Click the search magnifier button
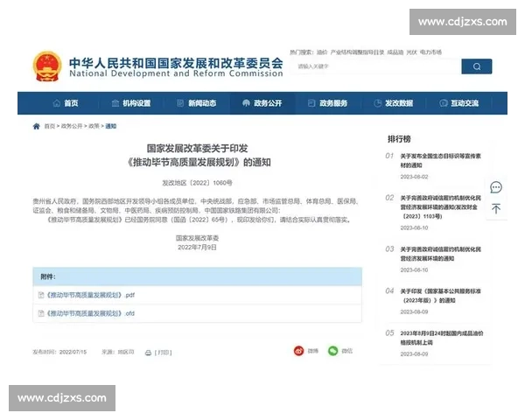Screen dimensions: 525x420 (x=477, y=66)
